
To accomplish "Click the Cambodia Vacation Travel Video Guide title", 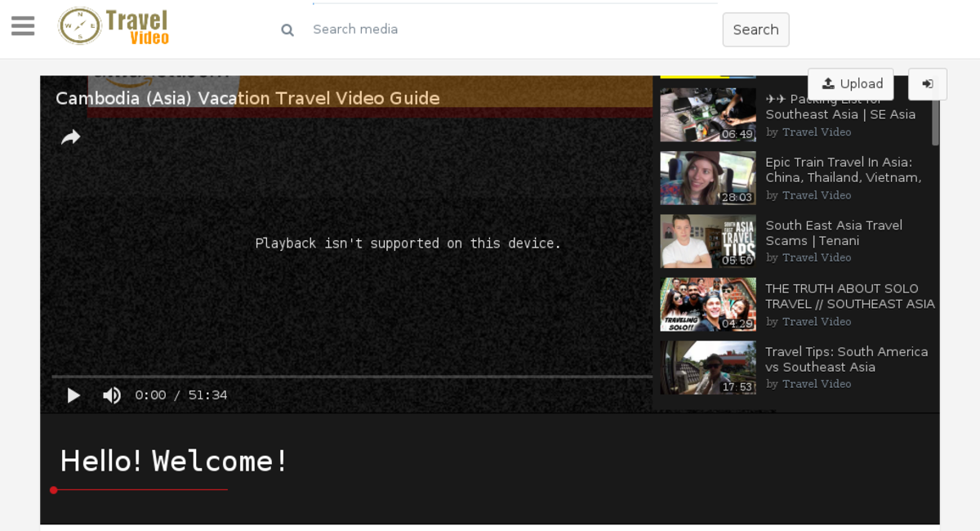I will [247, 98].
